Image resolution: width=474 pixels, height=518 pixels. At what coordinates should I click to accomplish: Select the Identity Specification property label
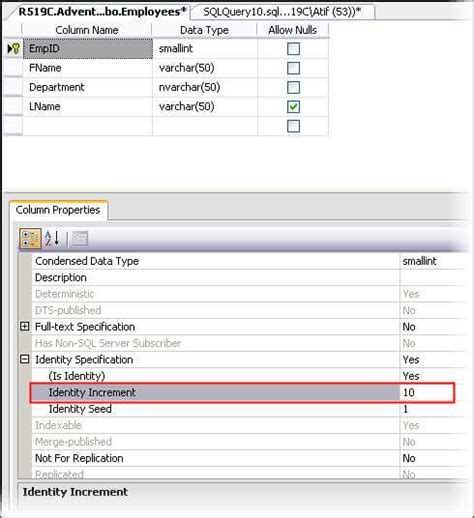[84, 359]
